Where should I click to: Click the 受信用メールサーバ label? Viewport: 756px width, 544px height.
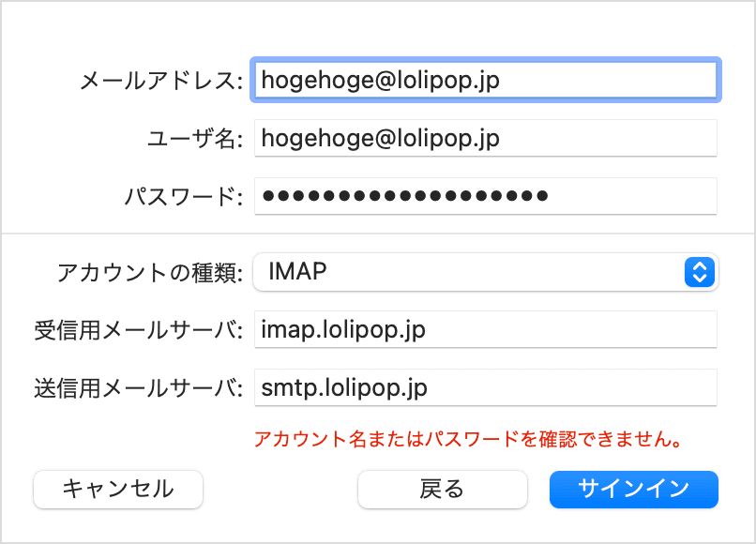[x=139, y=330]
